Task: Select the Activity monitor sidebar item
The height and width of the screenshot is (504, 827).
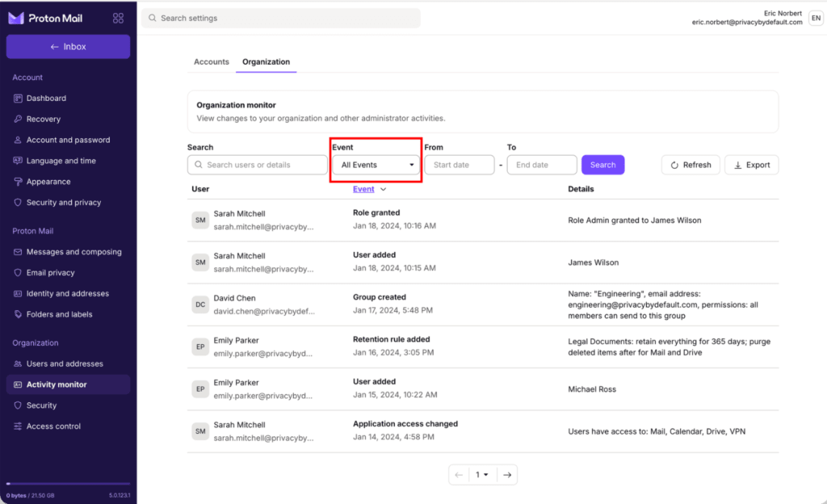Action: (x=68, y=384)
